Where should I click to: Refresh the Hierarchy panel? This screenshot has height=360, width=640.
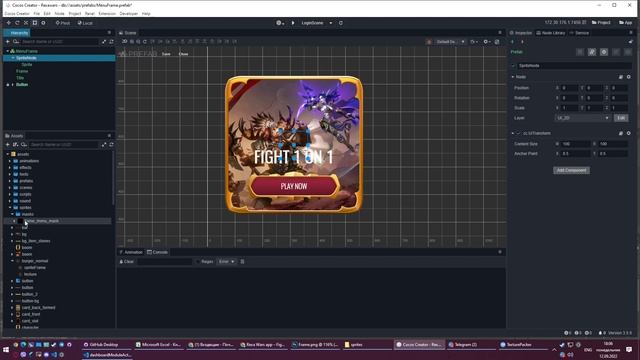[111, 42]
